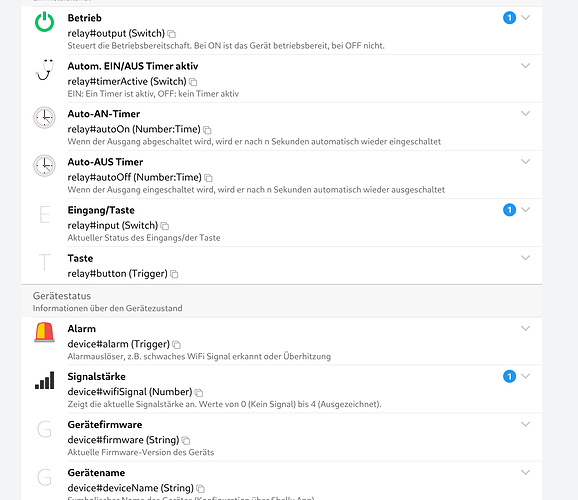Open the linked item badge on Signalstärke
Screen dimensions: 578x500
click(x=509, y=376)
